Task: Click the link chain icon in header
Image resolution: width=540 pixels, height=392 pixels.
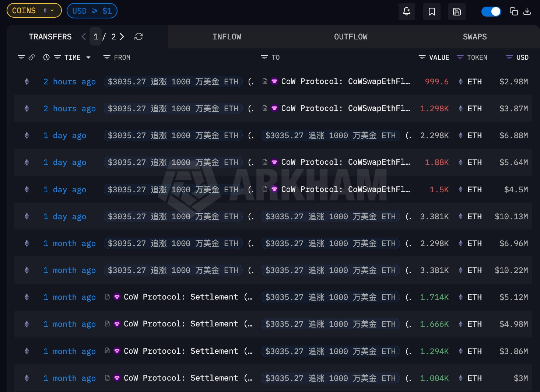Action: click(x=32, y=57)
